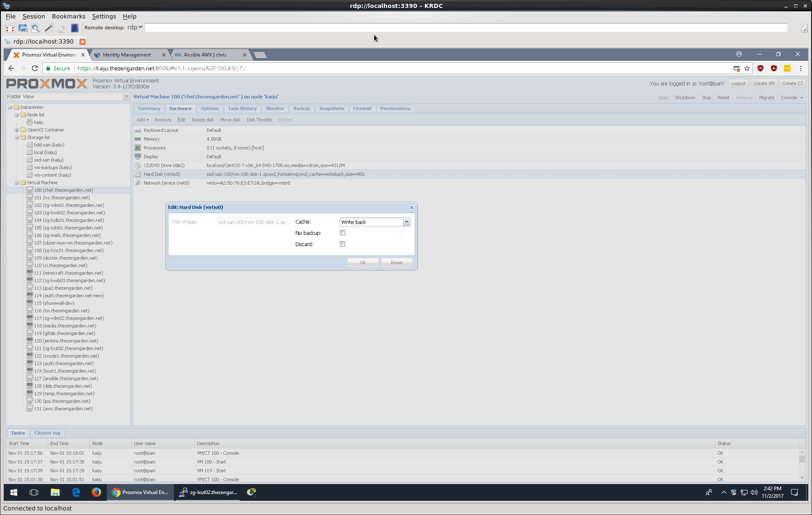Open the Windows notification center icon
Viewport: 812px width, 515px height.
(794, 492)
